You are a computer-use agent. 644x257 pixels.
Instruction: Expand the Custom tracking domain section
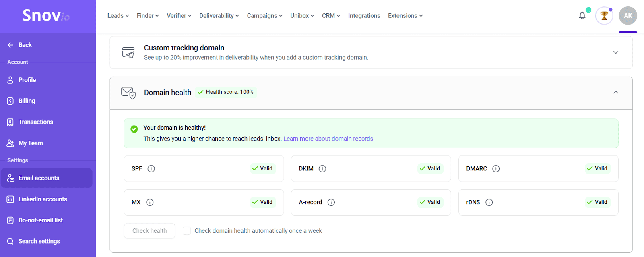[x=615, y=52]
